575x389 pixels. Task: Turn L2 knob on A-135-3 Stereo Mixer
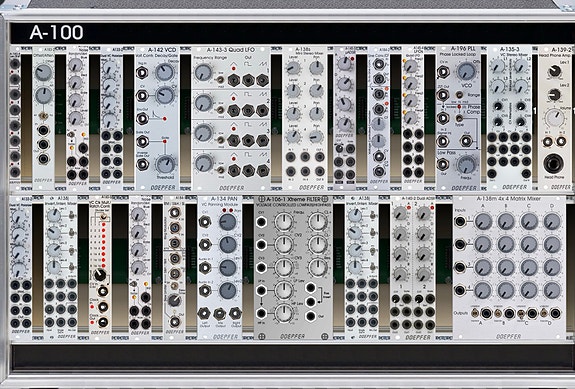point(521,66)
